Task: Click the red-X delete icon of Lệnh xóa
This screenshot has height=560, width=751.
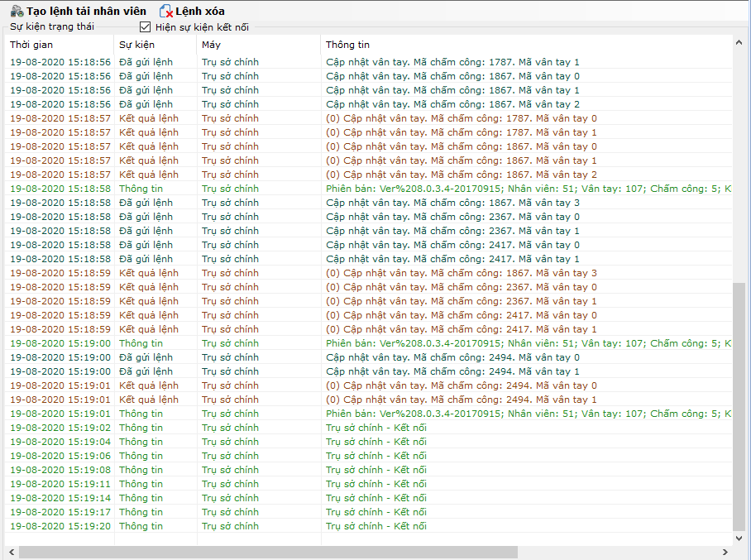Action: point(166,12)
